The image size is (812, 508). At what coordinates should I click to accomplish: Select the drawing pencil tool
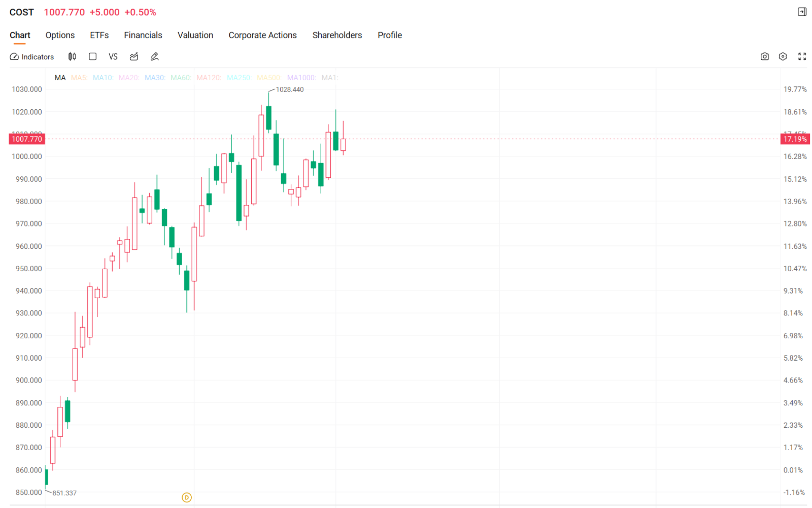click(x=155, y=56)
